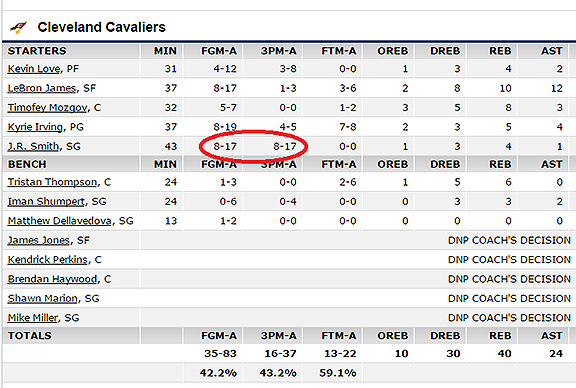
Task: Open Kyrie Irving profile link
Action: (35, 127)
